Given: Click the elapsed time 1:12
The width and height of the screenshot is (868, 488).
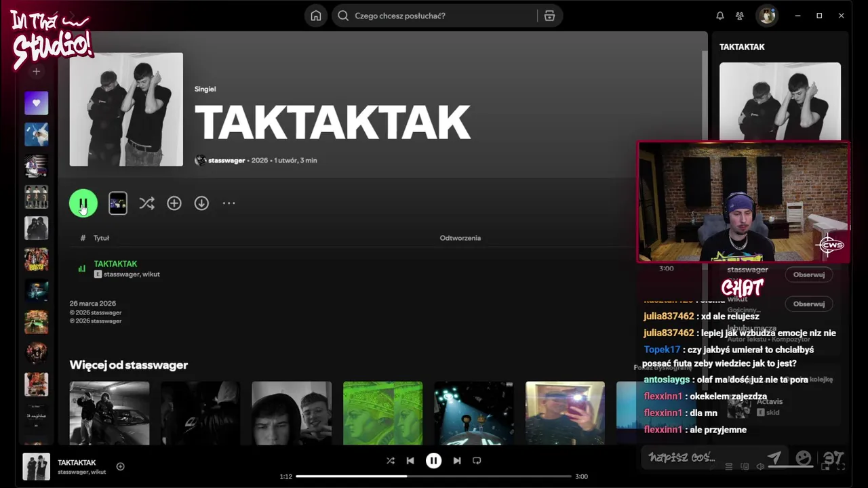Looking at the screenshot, I should (x=286, y=476).
